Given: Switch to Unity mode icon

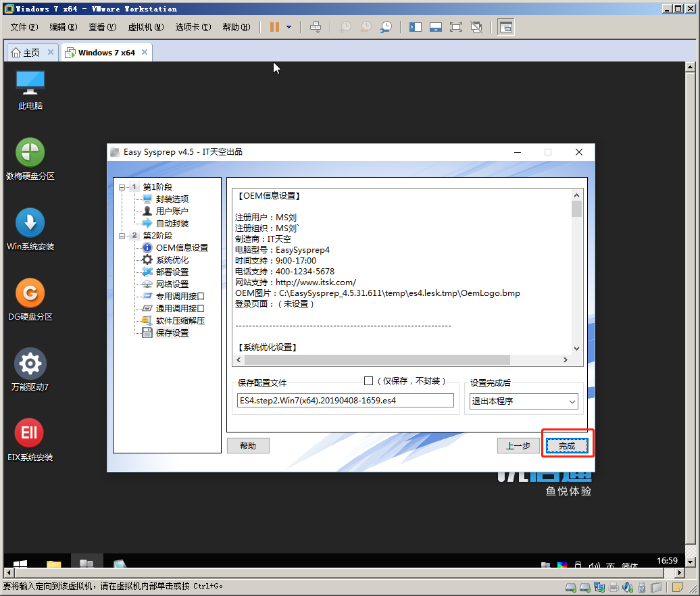Looking at the screenshot, I should click(476, 27).
